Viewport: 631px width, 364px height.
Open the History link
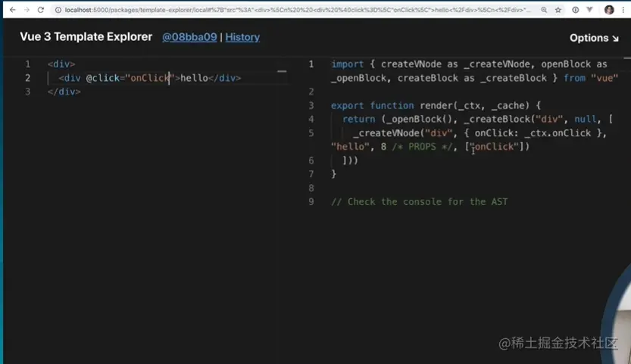tap(242, 37)
